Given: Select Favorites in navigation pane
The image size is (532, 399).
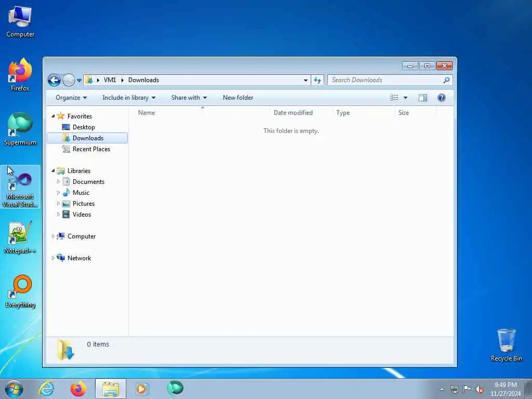Looking at the screenshot, I should click(79, 116).
